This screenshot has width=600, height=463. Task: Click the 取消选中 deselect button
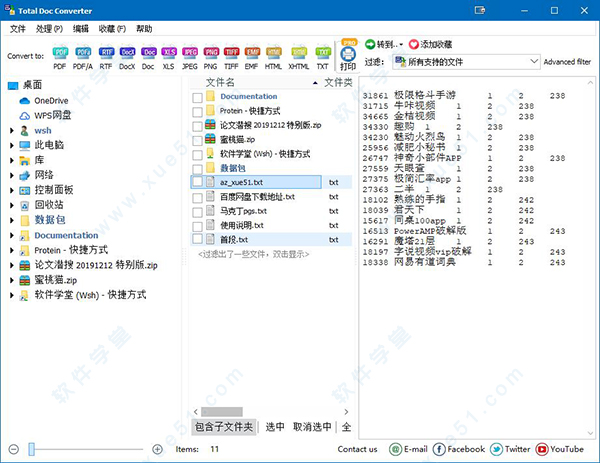pyautogui.click(x=312, y=427)
